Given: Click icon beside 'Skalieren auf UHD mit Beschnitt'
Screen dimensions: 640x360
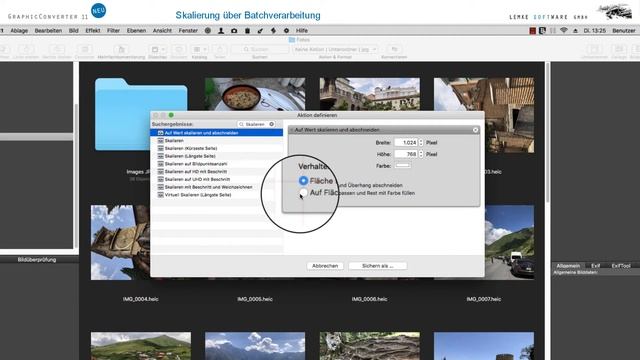Looking at the screenshot, I should (160, 179).
